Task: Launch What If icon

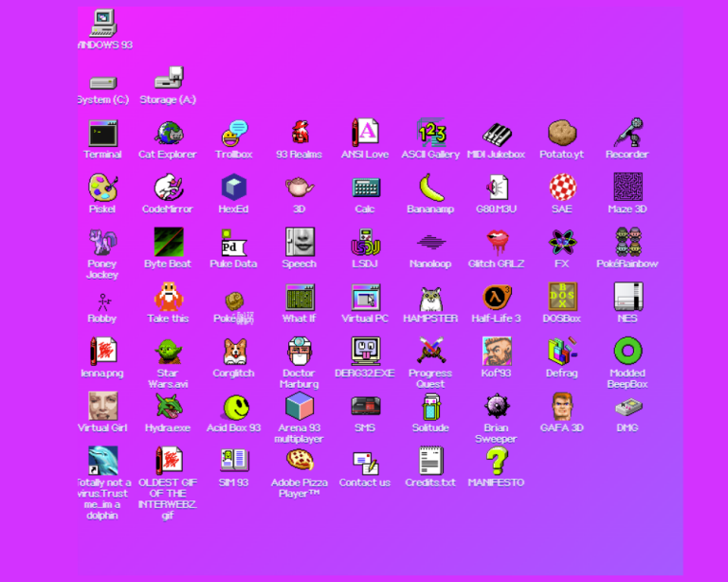Action: [x=300, y=297]
